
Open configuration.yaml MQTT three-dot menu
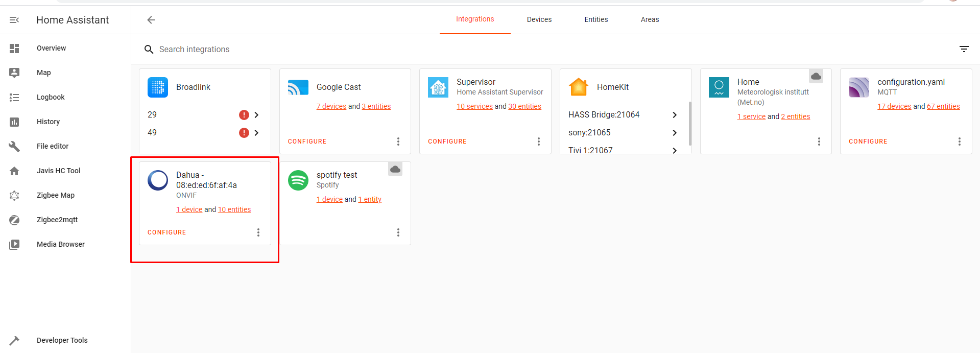(x=960, y=142)
